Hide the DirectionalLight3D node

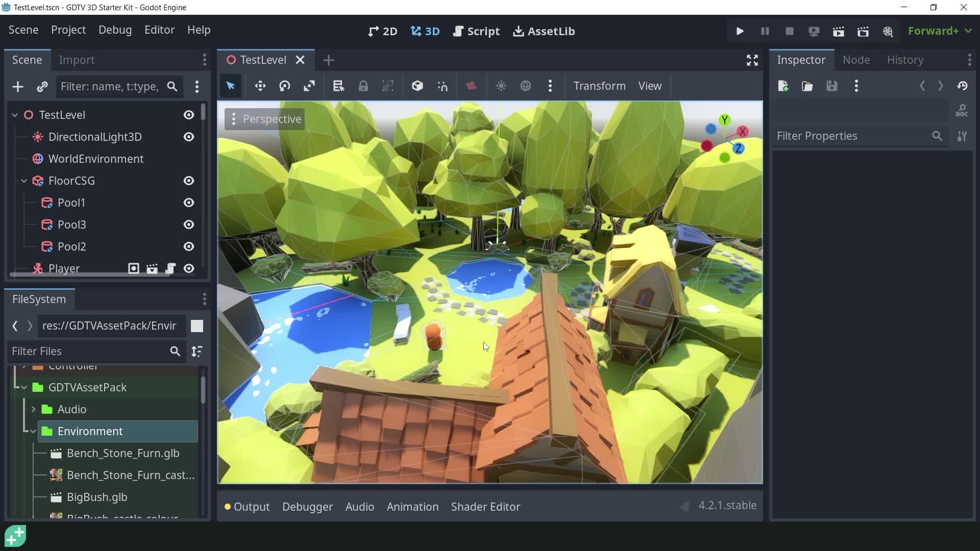click(x=189, y=137)
